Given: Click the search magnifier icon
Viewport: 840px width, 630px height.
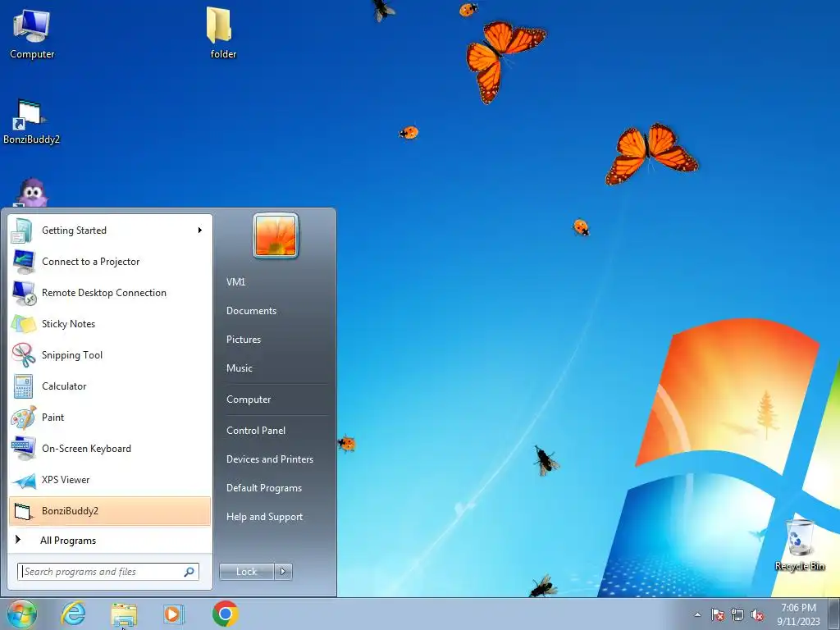Looking at the screenshot, I should pos(189,572).
